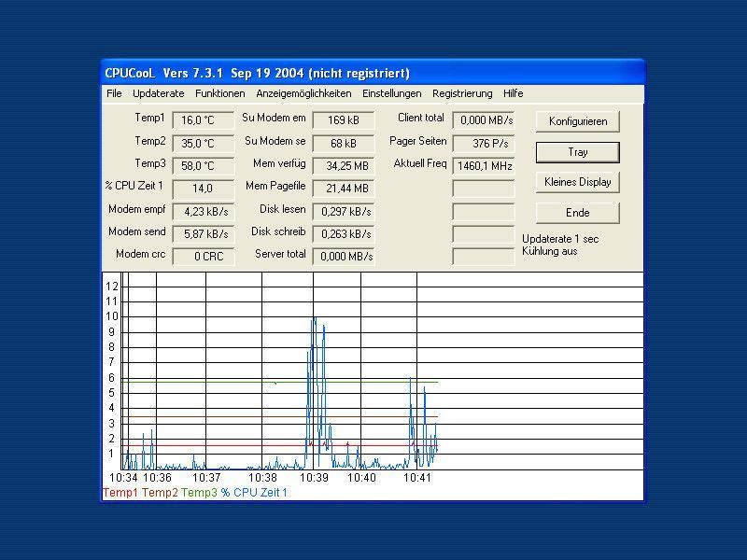
Task: Click the Konfigurieren button
Action: pyautogui.click(x=577, y=121)
